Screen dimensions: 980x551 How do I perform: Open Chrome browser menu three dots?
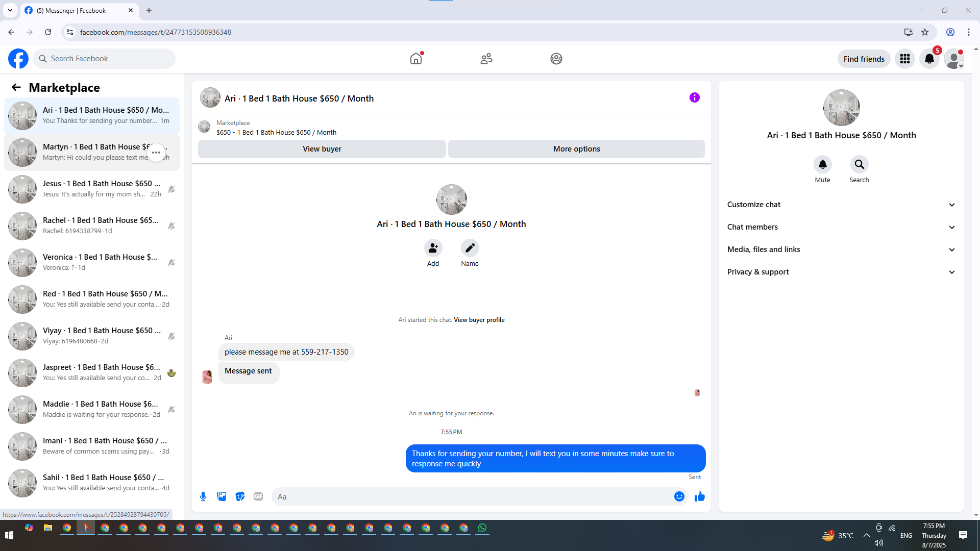coord(969,32)
